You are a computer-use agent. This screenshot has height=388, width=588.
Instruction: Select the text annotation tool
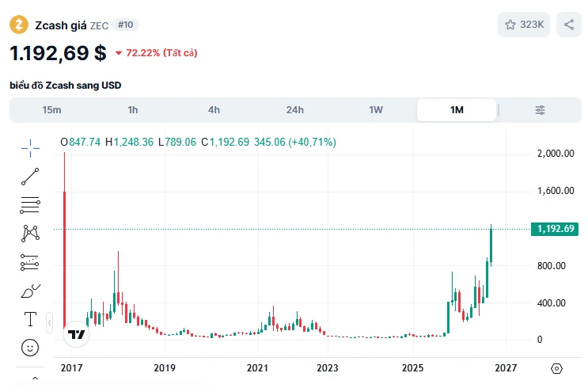tap(30, 319)
